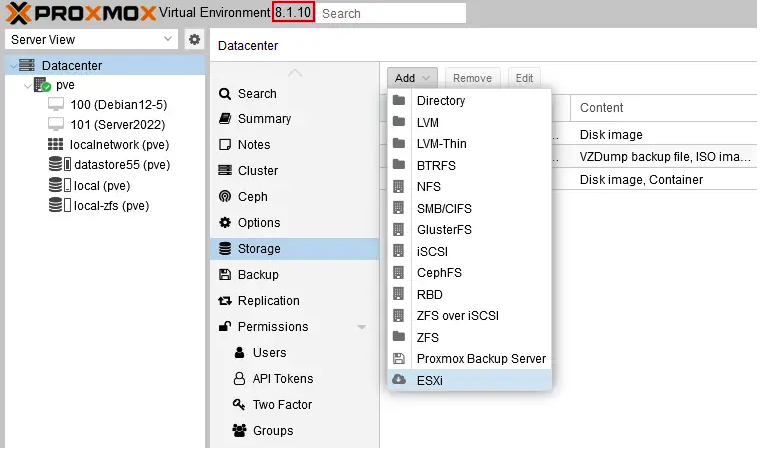The width and height of the screenshot is (766, 452).
Task: Click the iSCSI building icon
Action: point(399,251)
